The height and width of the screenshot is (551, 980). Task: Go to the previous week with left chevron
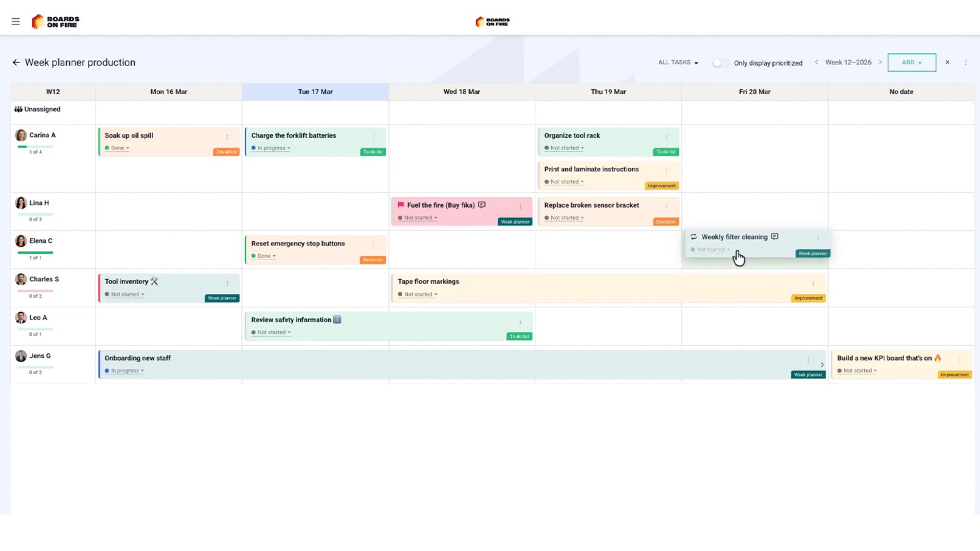pos(816,62)
